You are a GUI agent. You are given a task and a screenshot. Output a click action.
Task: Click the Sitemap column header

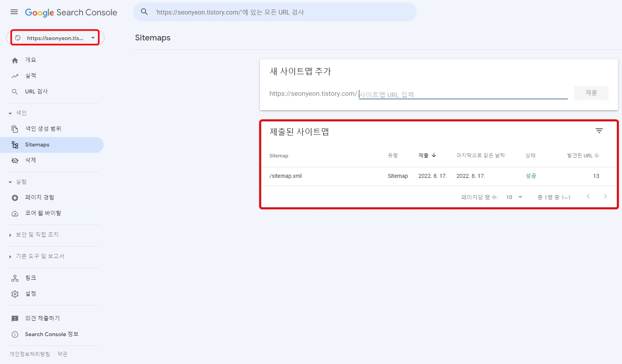click(279, 156)
